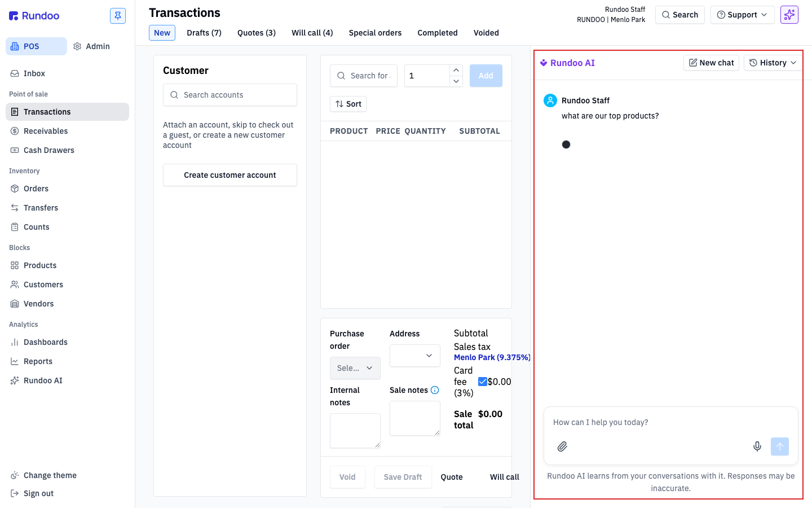The height and width of the screenshot is (508, 812).
Task: Increase quantity with up arrow
Action: point(456,70)
